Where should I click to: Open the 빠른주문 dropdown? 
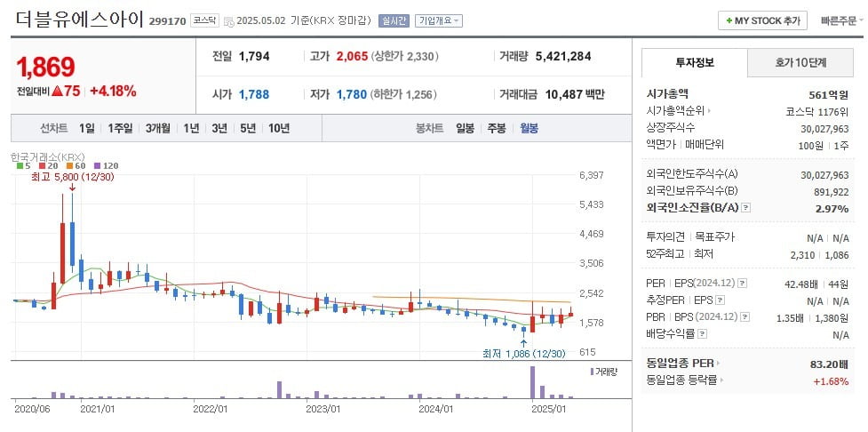842,21
